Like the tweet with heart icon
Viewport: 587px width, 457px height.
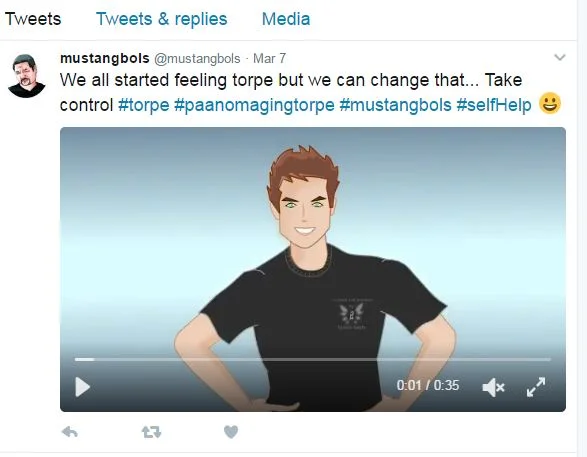tap(231, 432)
